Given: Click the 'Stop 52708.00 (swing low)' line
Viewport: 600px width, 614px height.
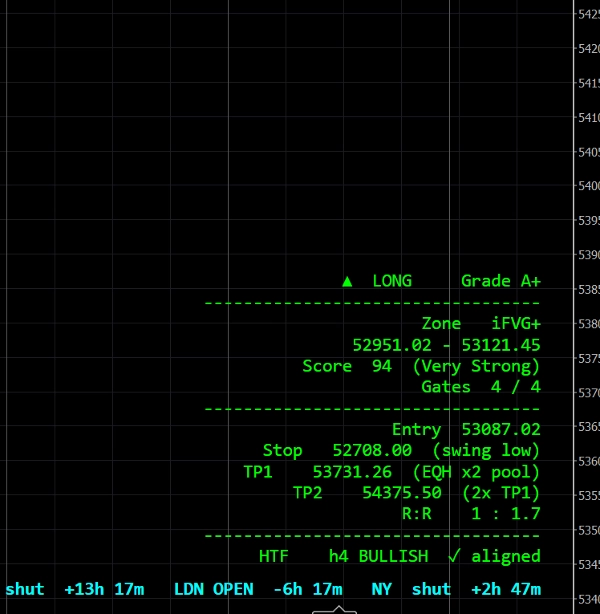Looking at the screenshot, I should (401, 451).
